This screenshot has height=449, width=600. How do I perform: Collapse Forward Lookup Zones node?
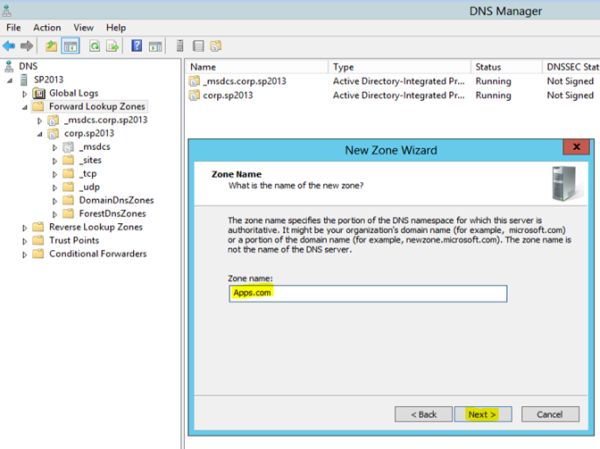pos(25,108)
